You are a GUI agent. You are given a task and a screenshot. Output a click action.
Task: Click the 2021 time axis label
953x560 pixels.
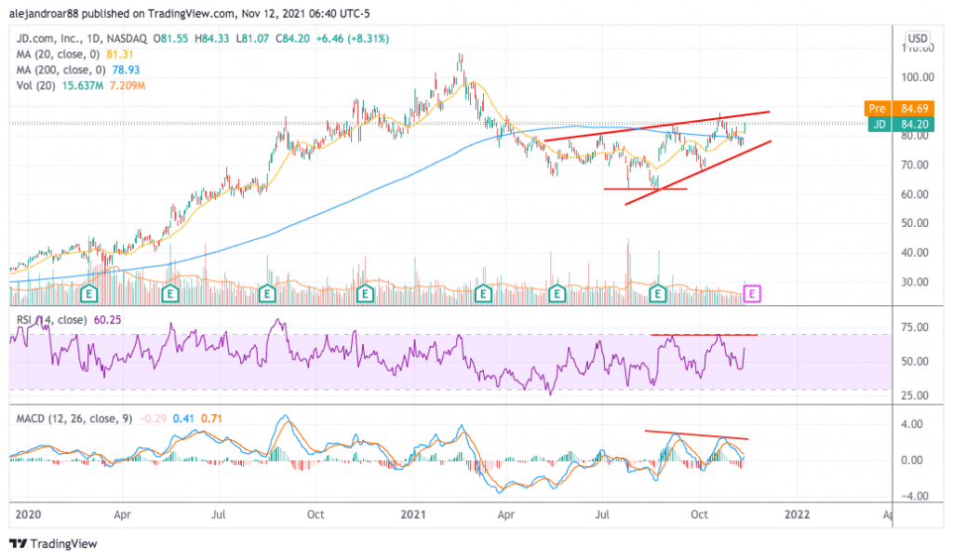point(413,514)
